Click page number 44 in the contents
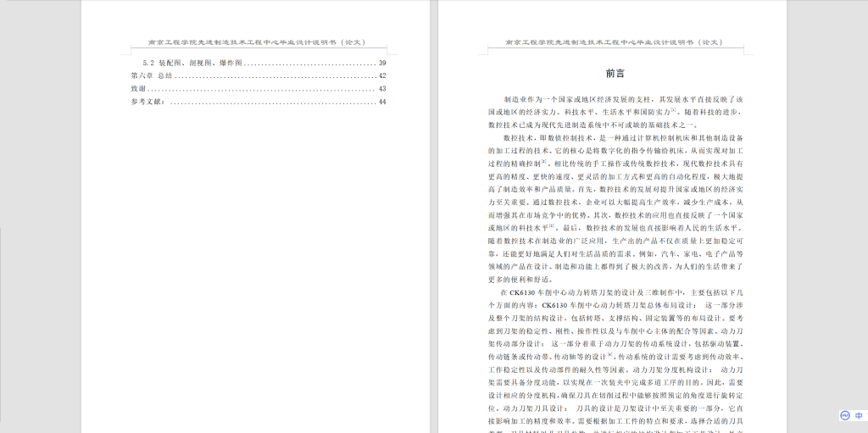Viewport: 868px width, 433px height. click(x=382, y=102)
